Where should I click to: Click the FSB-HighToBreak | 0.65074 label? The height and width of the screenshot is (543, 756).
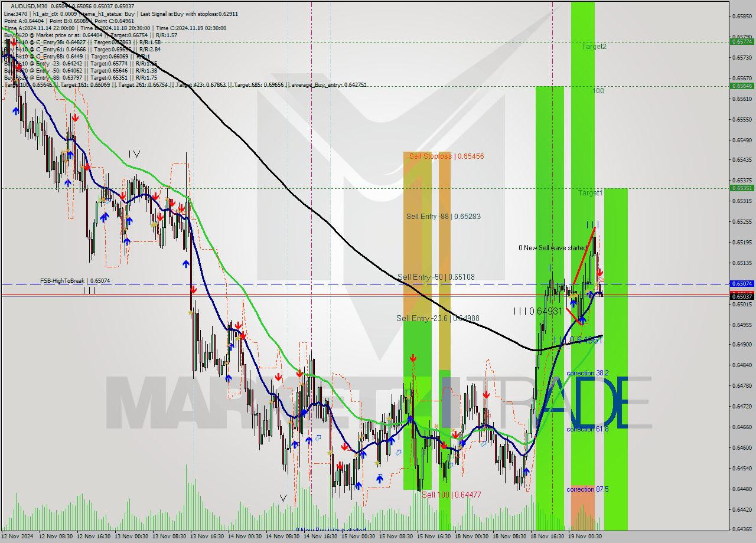point(75,281)
